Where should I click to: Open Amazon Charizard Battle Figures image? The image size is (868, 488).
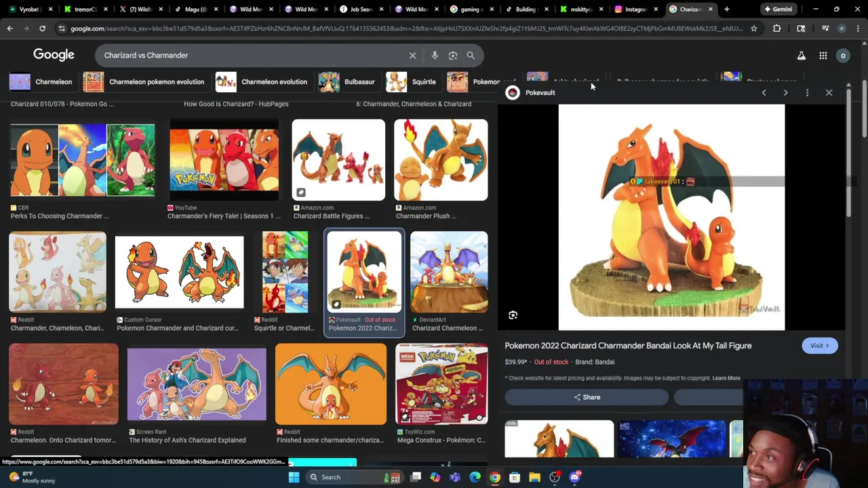pos(338,160)
